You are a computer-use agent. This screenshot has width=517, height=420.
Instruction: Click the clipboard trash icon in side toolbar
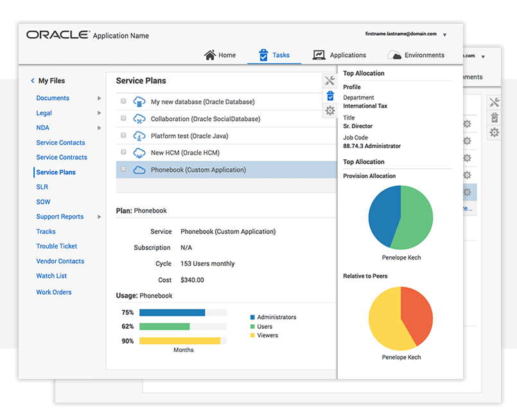point(329,96)
